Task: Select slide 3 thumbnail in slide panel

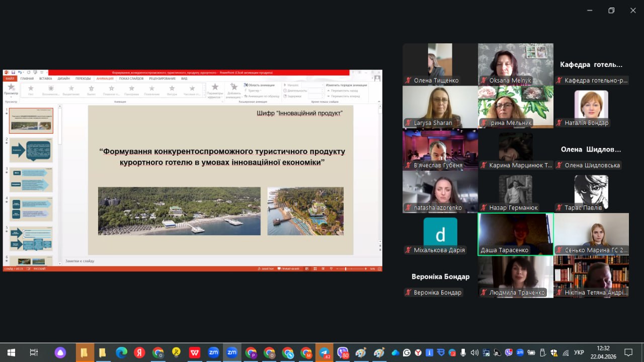Action: click(31, 180)
